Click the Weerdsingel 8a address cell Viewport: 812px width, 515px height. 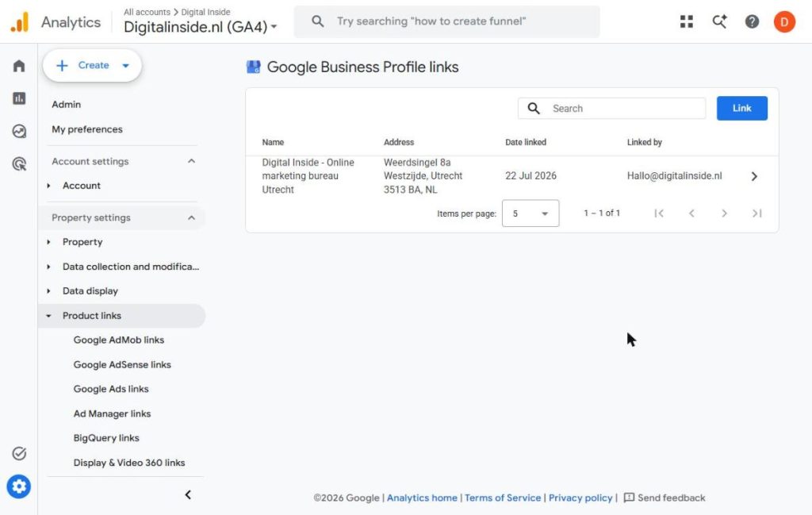coord(423,175)
